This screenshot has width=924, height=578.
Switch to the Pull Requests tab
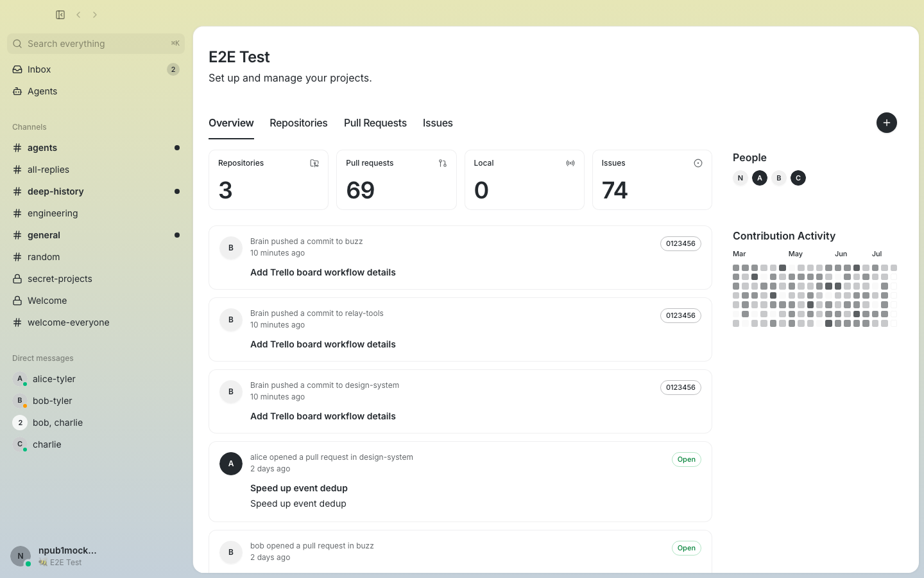(375, 123)
